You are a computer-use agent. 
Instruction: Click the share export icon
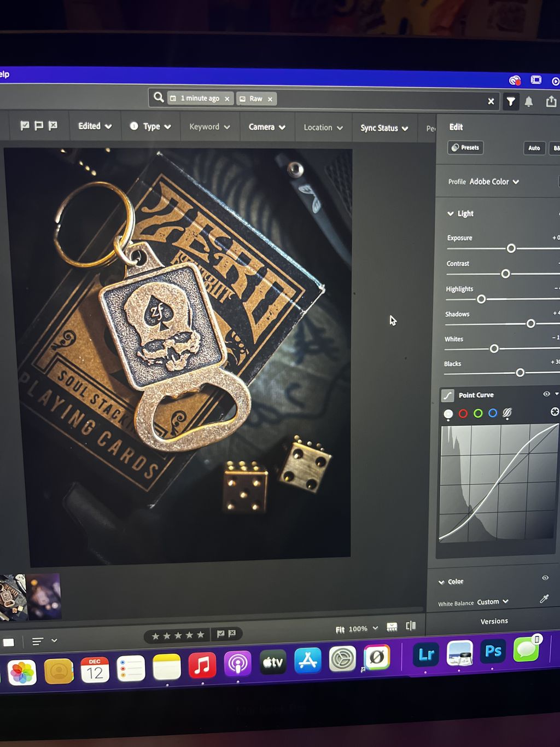point(551,101)
